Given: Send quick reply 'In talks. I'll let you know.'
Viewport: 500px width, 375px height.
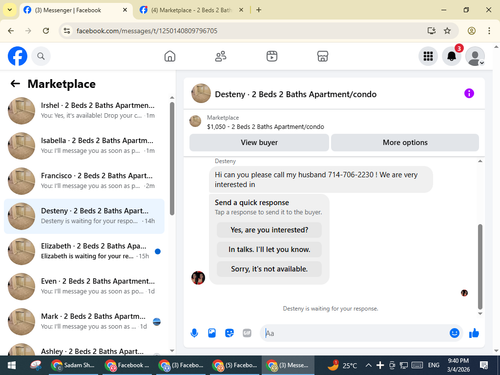Looking at the screenshot, I should [x=269, y=249].
